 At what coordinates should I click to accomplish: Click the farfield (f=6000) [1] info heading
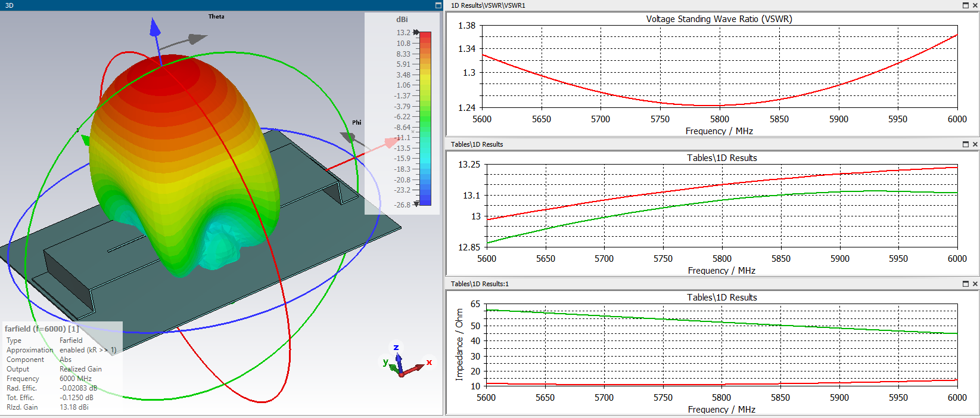(42, 329)
